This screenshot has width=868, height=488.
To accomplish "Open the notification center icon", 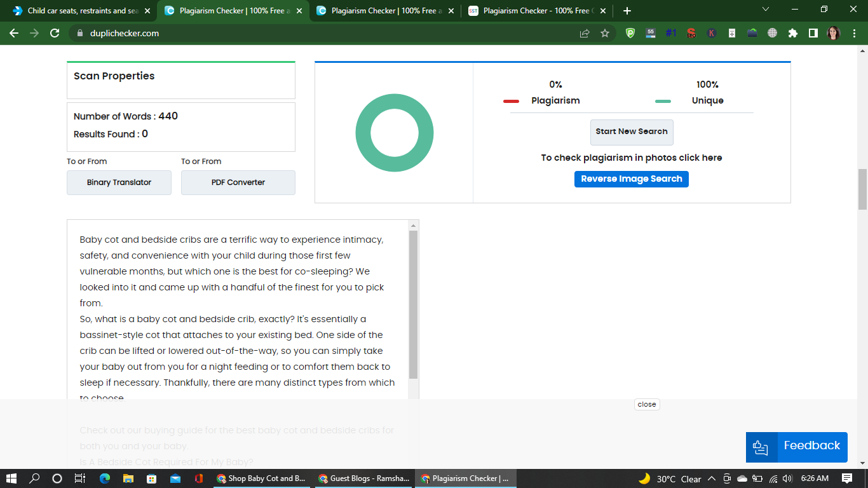I will click(847, 478).
